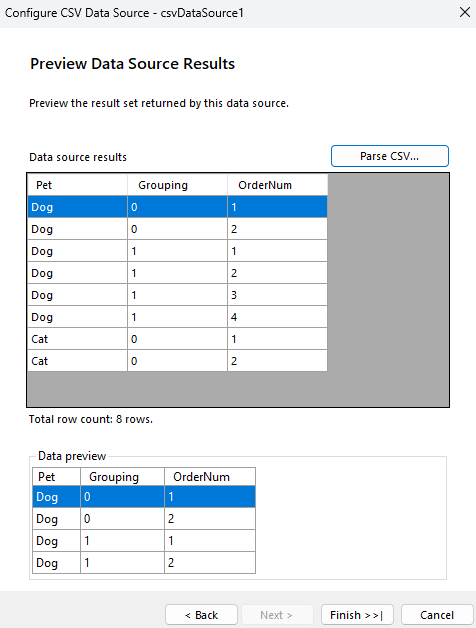Click Grouping header in Data preview table
Viewport: 476px width, 628px height.
122,477
